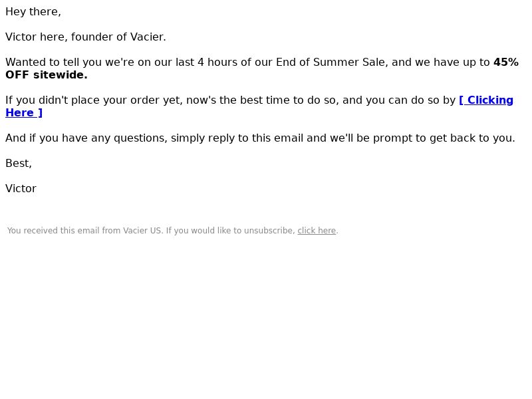
Task: Click the bold word "sitewide."
Action: 61,75
